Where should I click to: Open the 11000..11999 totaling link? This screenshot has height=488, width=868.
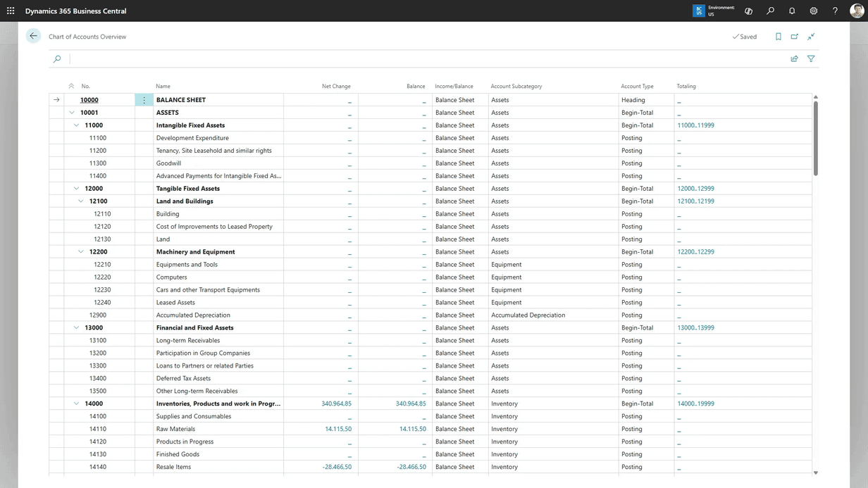[x=695, y=125]
